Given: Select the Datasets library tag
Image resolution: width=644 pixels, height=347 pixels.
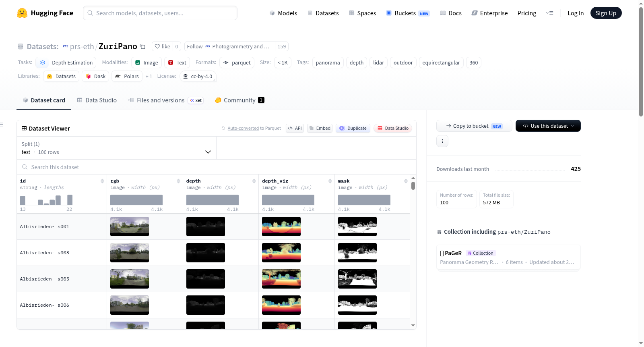Looking at the screenshot, I should 61,76.
